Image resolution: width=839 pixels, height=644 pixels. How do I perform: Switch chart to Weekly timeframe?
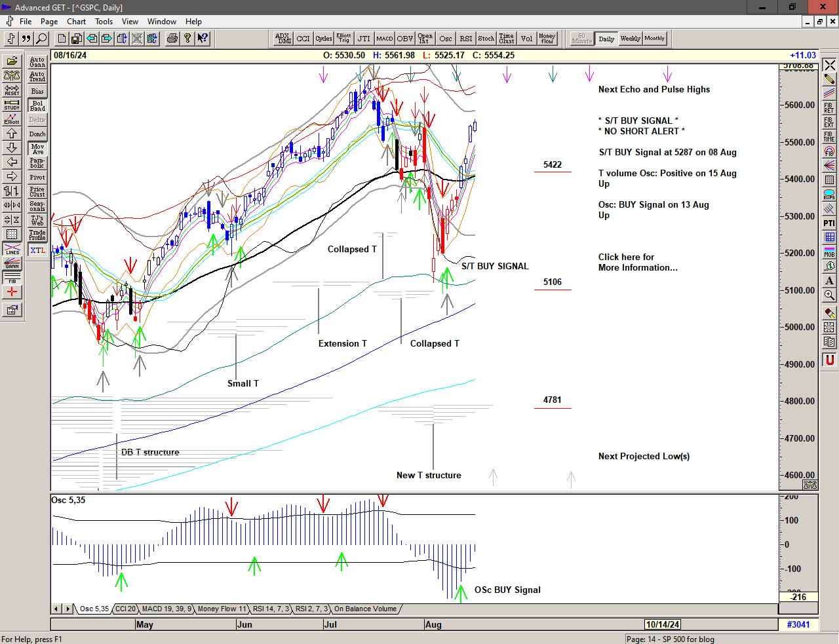[x=630, y=39]
